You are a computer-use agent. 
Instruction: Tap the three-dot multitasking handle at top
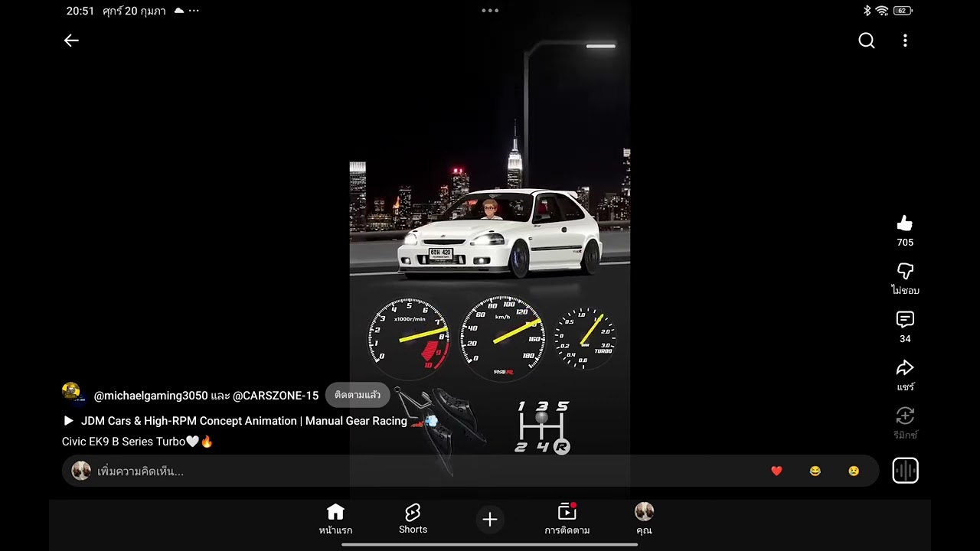(x=490, y=11)
